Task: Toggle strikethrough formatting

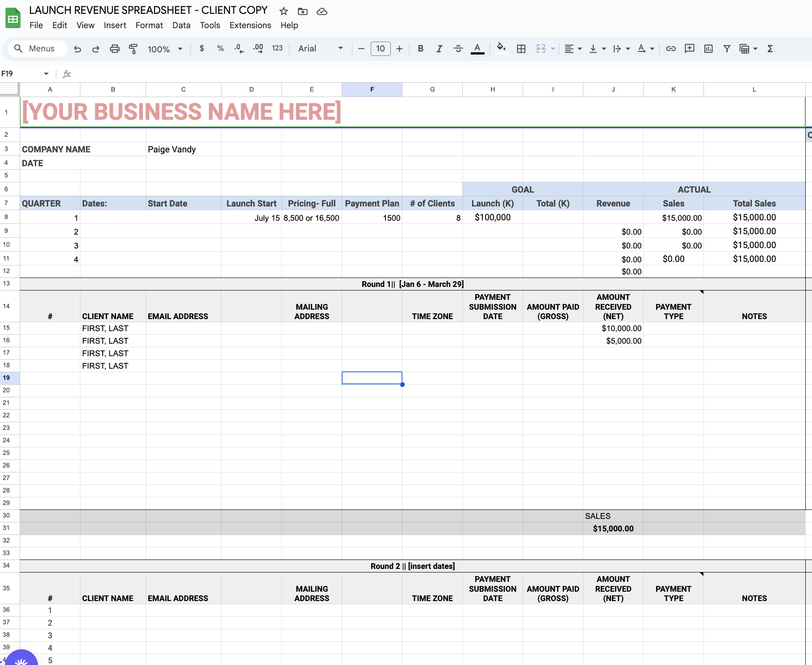Action: click(458, 49)
